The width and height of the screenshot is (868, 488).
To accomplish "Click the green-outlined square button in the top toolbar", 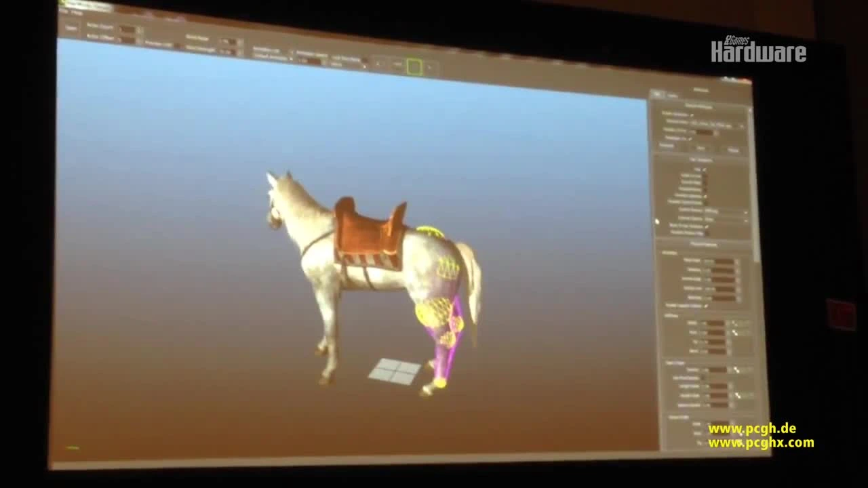I will pos(414,67).
